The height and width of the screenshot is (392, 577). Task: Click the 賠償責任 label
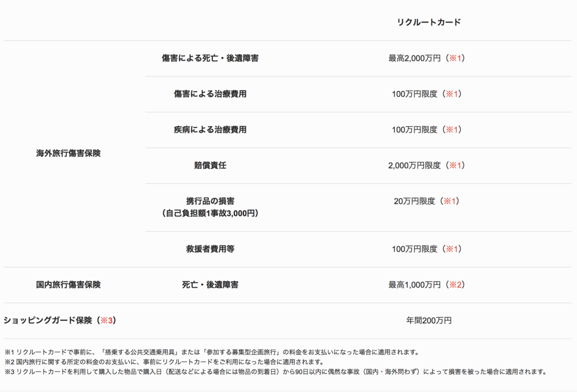tap(210, 165)
